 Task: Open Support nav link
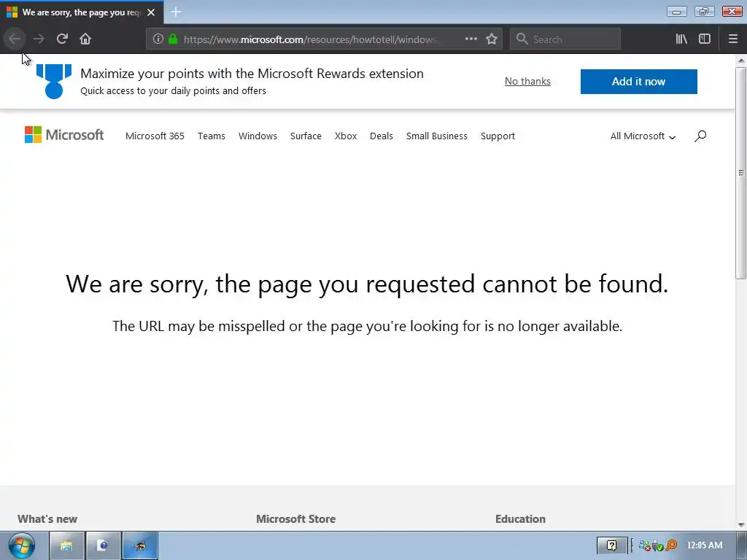click(498, 136)
